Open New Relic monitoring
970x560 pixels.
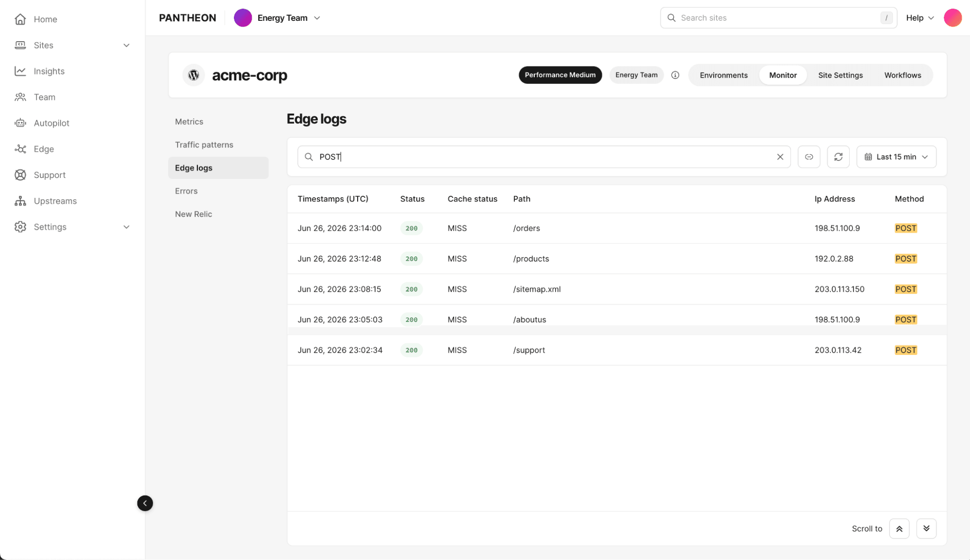point(193,214)
